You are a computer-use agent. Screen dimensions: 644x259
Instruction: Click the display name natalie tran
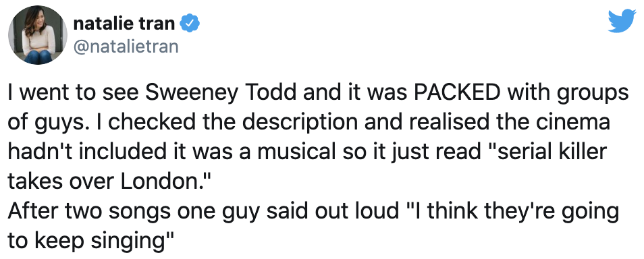tap(124, 24)
